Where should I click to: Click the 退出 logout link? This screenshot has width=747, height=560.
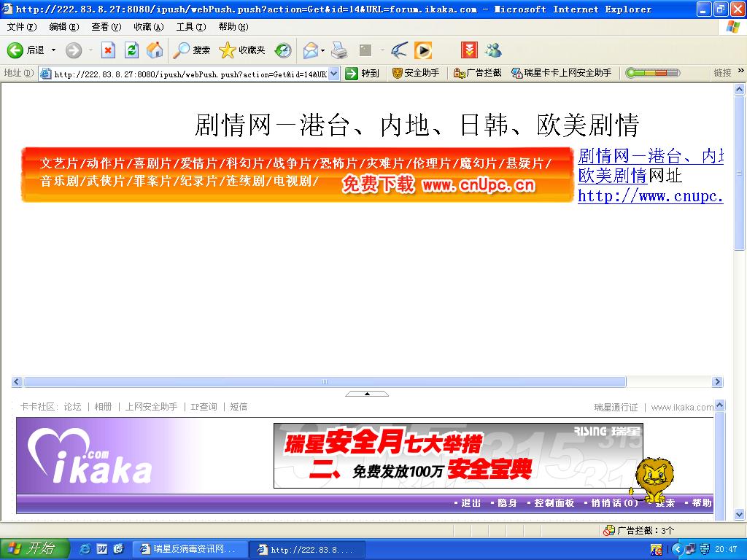(x=471, y=503)
